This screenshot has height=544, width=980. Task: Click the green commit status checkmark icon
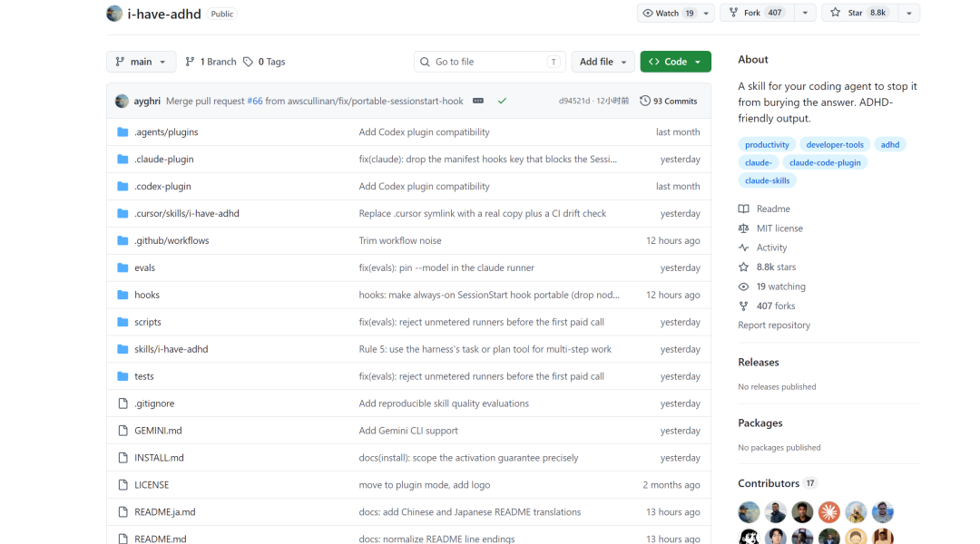click(502, 101)
